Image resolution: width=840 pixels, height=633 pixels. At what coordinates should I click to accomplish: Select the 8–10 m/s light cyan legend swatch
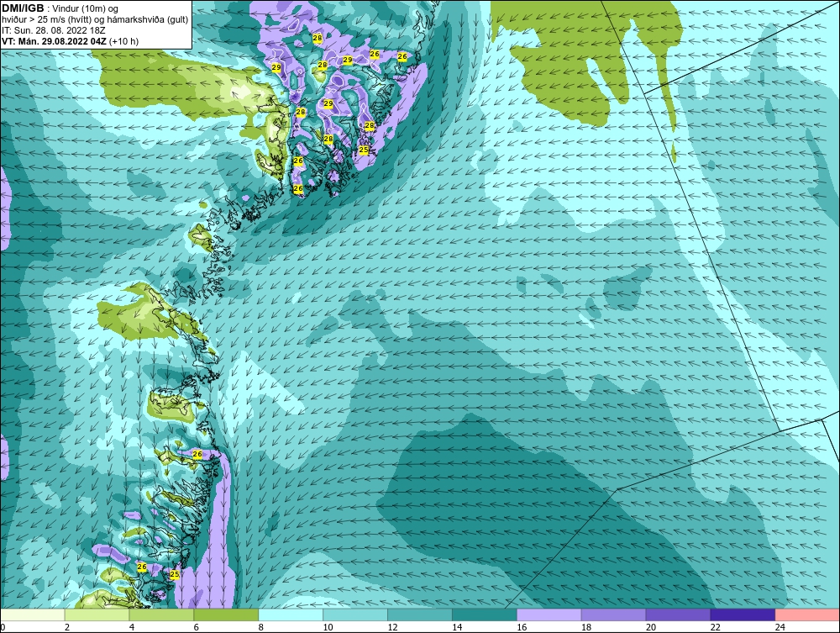coord(291,615)
